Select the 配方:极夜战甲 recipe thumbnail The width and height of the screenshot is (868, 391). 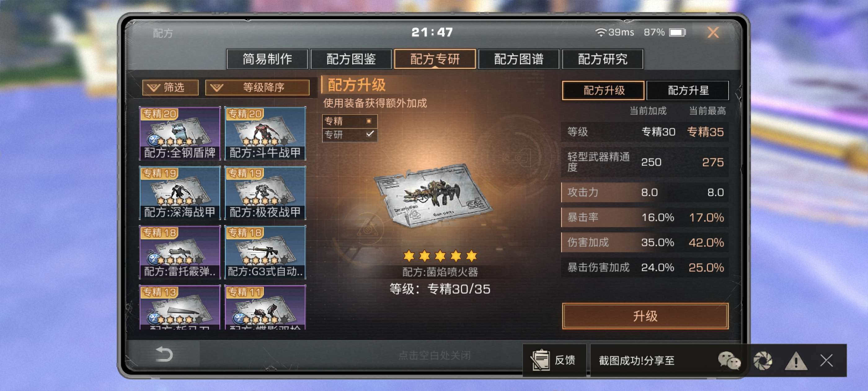(265, 193)
